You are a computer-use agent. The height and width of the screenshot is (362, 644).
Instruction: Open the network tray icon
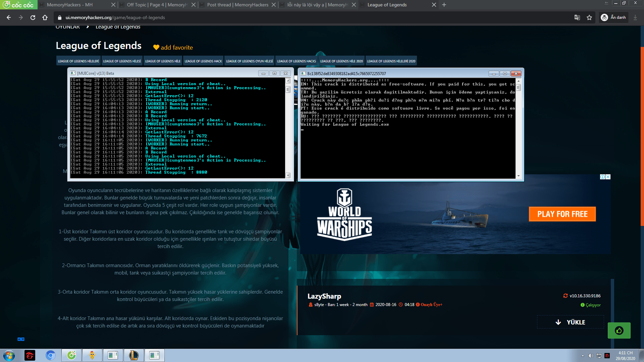(x=599, y=356)
